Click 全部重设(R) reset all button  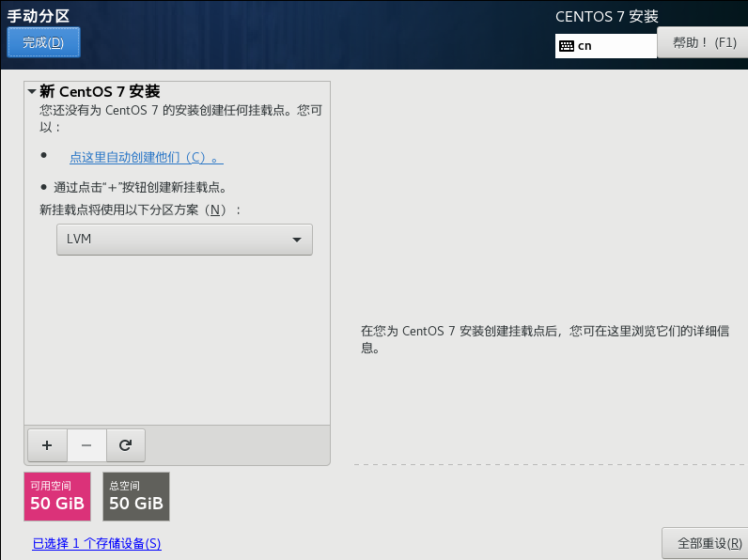click(x=705, y=543)
